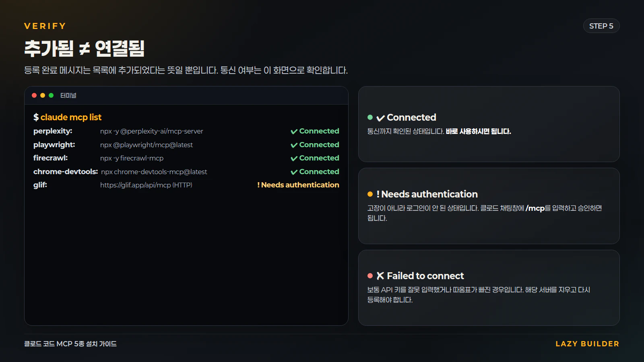Click the checkmark beside playwright Connected status

(x=294, y=145)
